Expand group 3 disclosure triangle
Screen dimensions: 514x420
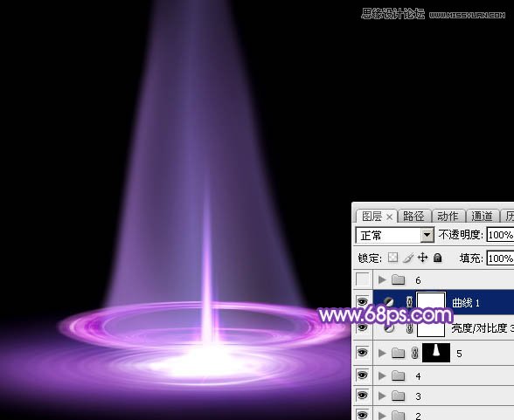(381, 396)
